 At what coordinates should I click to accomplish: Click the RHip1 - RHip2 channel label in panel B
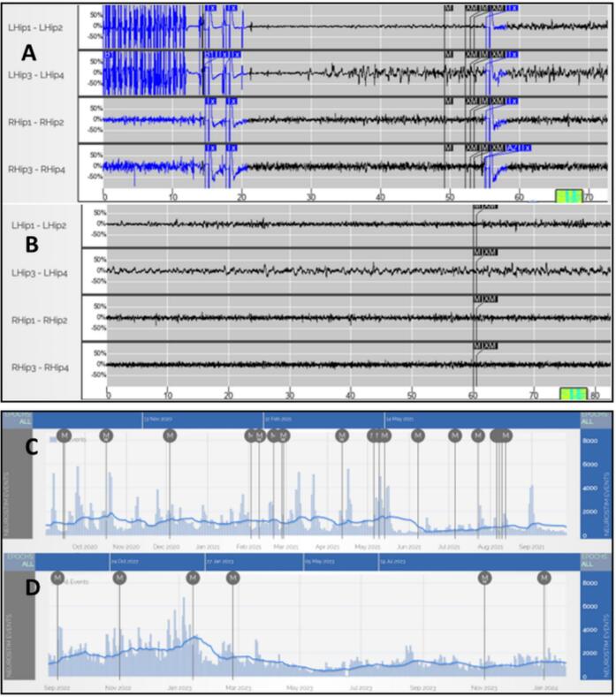click(40, 320)
